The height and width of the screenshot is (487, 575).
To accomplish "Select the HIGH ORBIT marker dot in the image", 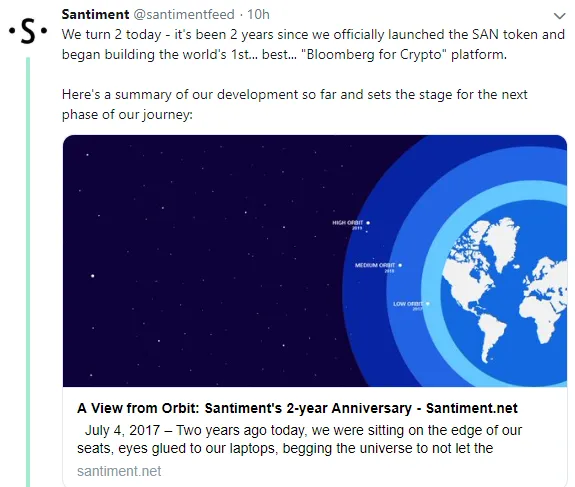I will tap(368, 223).
